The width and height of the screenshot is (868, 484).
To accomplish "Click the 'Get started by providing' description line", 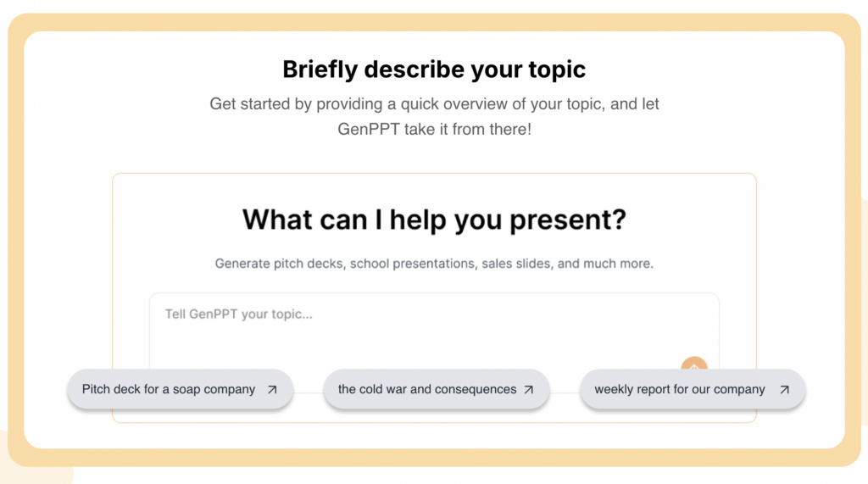I will coord(434,105).
